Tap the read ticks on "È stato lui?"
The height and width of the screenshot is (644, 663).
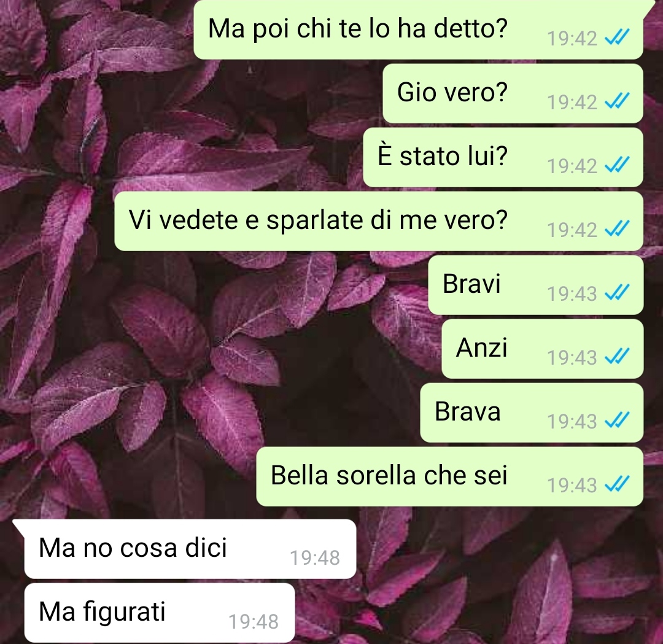pos(618,165)
